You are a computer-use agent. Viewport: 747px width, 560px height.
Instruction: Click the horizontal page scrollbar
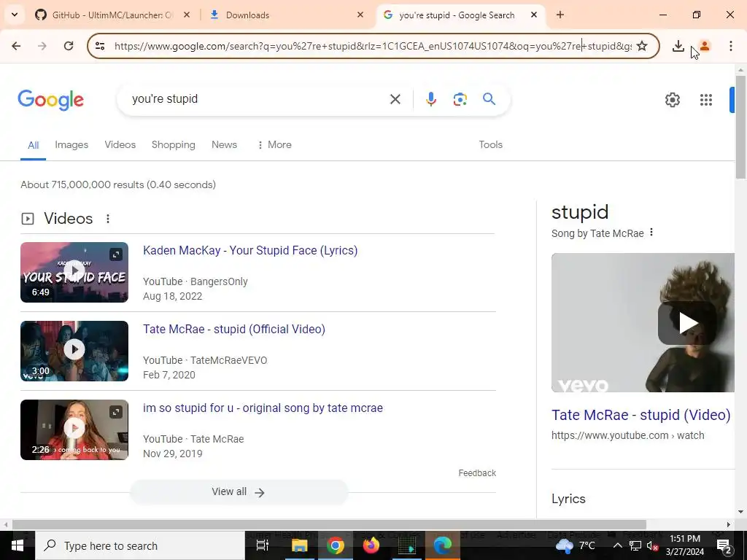tap(329, 524)
